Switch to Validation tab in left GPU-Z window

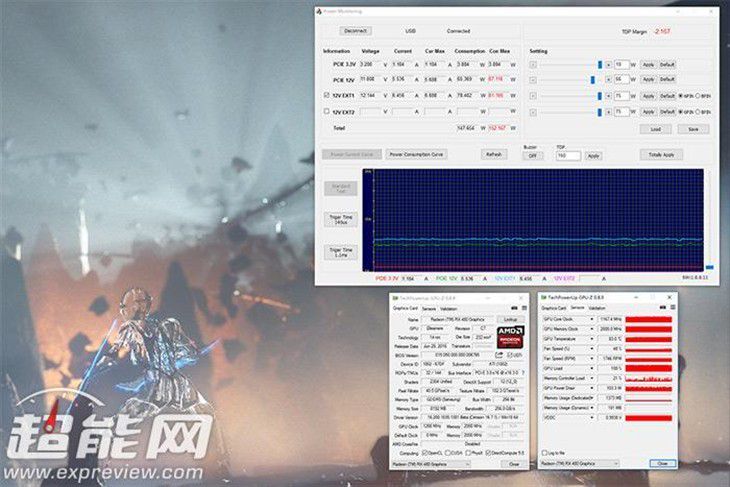pos(448,309)
